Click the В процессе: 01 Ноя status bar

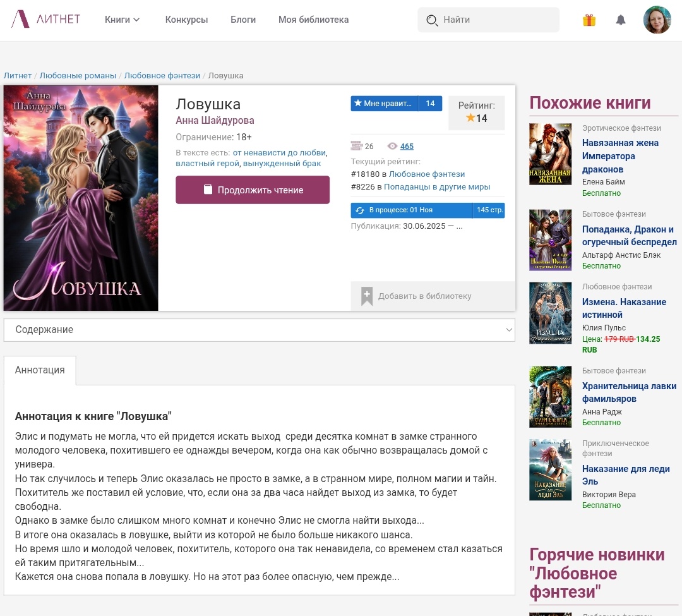(x=412, y=210)
